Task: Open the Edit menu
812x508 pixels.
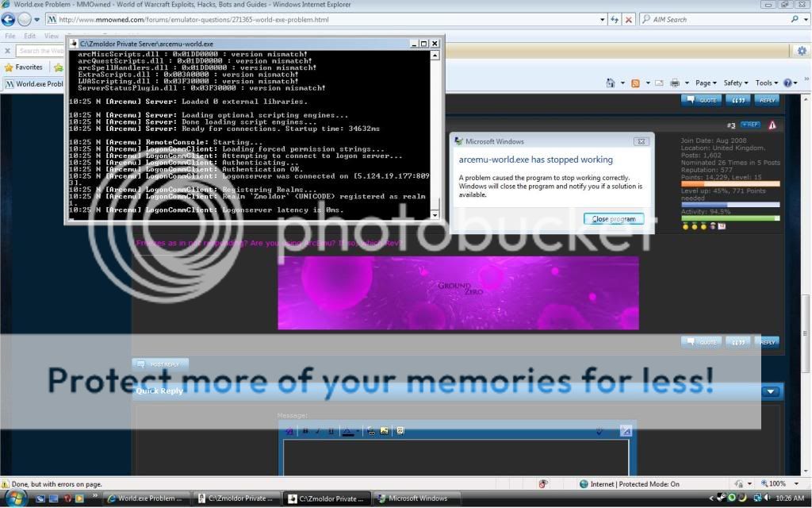Action: [29, 36]
